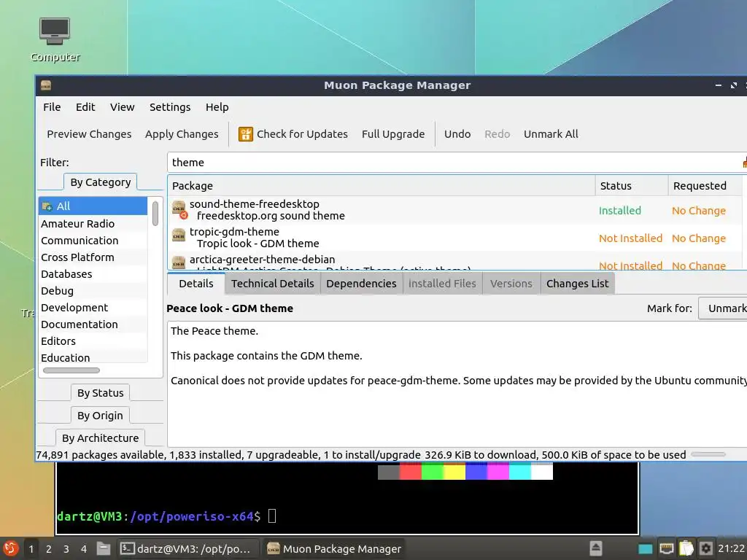Select the Editors category

pyautogui.click(x=93, y=341)
